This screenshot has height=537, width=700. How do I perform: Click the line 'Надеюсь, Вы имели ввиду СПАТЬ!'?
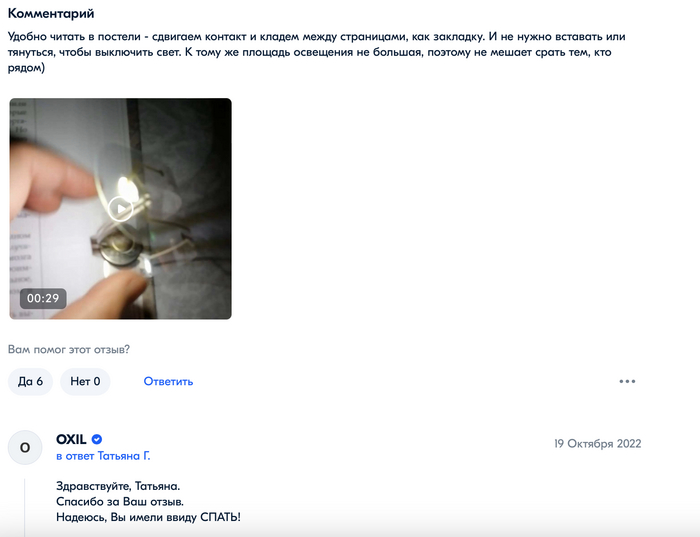pyautogui.click(x=148, y=517)
